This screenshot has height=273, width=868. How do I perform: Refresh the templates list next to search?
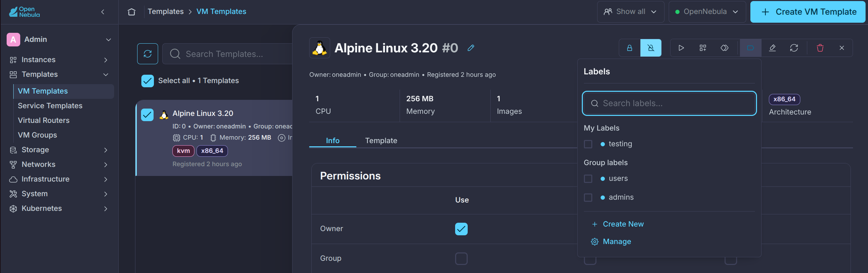click(148, 54)
